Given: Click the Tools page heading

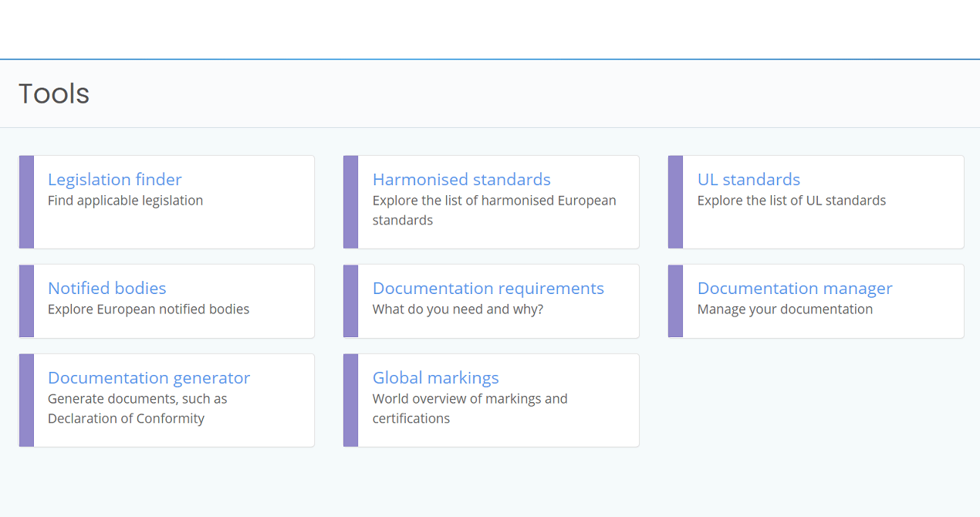Looking at the screenshot, I should [54, 94].
